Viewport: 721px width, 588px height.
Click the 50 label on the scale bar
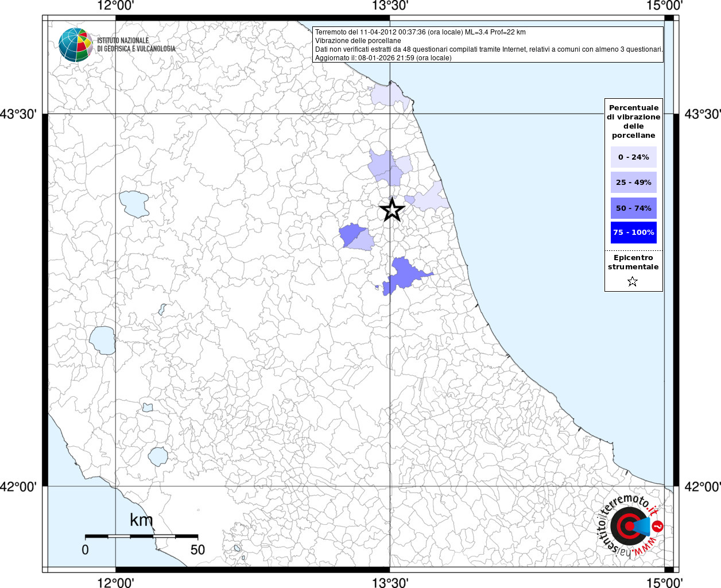point(197,550)
